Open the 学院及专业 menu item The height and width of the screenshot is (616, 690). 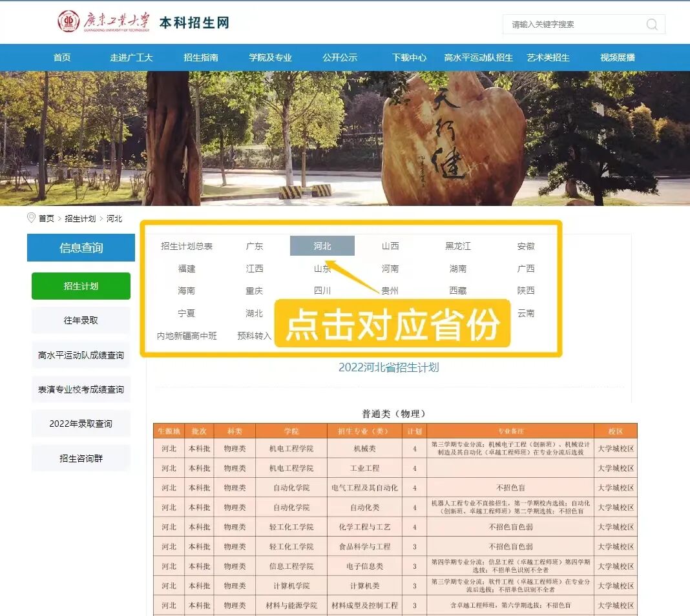(271, 57)
